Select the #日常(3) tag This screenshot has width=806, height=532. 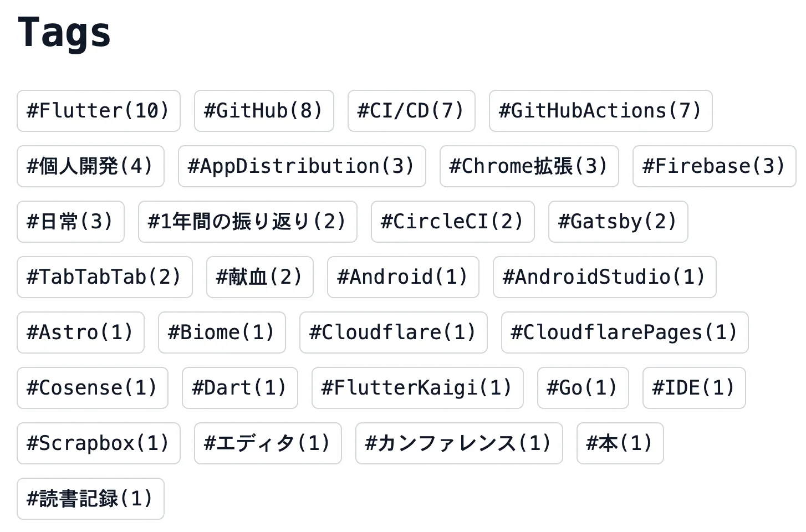click(x=70, y=222)
